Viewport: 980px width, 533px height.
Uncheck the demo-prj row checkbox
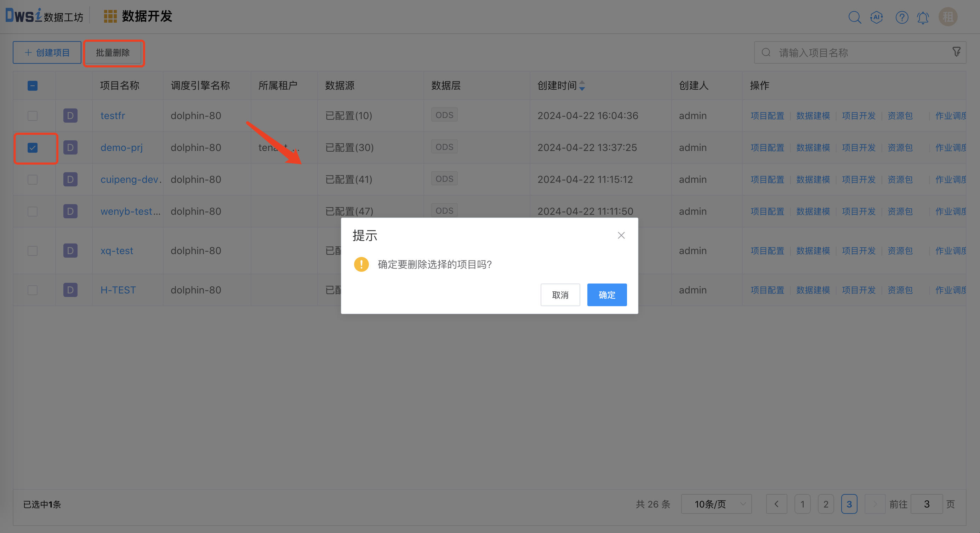pyautogui.click(x=33, y=147)
